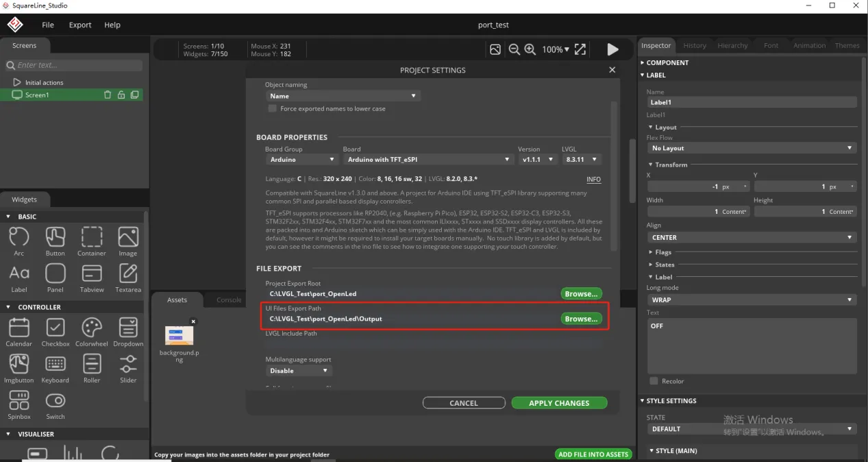Select the Keyboard widget icon
This screenshot has width=868, height=462.
55,364
